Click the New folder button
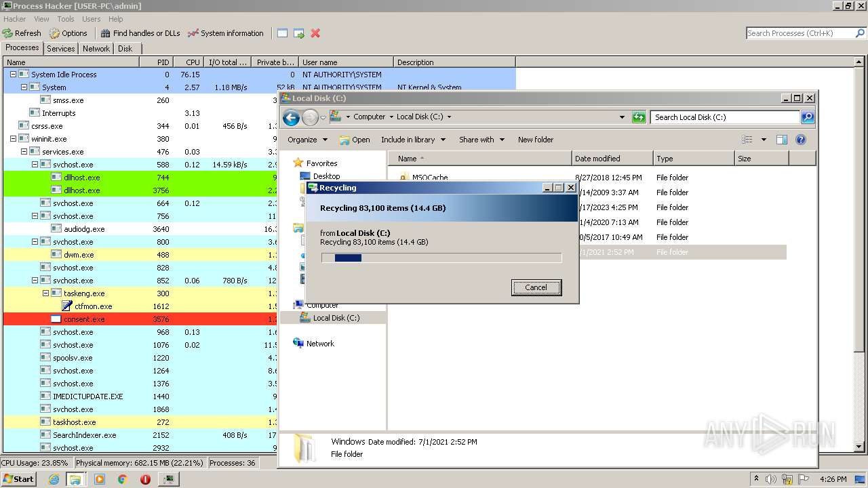868x488 pixels. click(536, 140)
